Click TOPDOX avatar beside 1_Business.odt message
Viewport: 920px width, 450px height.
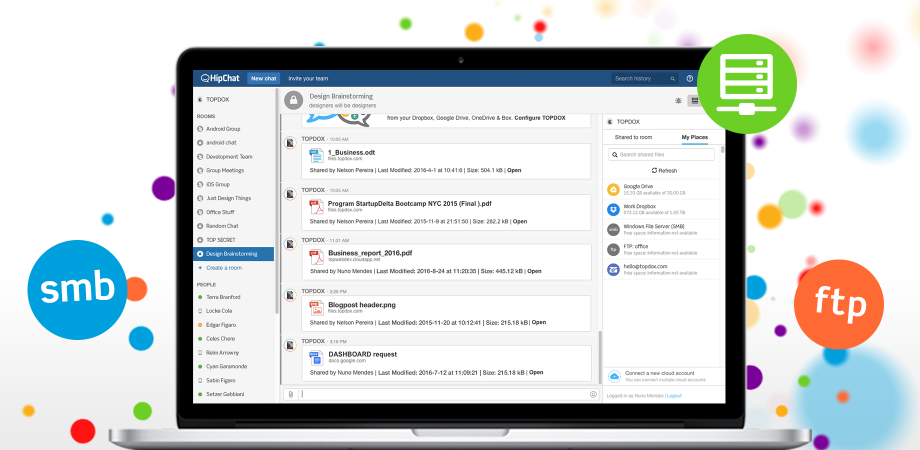[x=290, y=143]
